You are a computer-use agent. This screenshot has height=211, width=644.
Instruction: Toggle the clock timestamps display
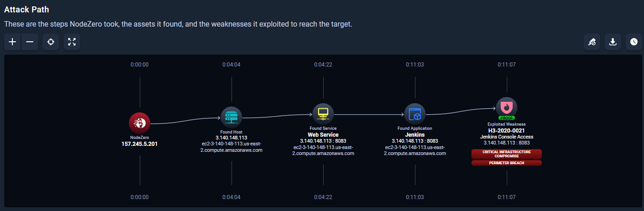[x=633, y=42]
